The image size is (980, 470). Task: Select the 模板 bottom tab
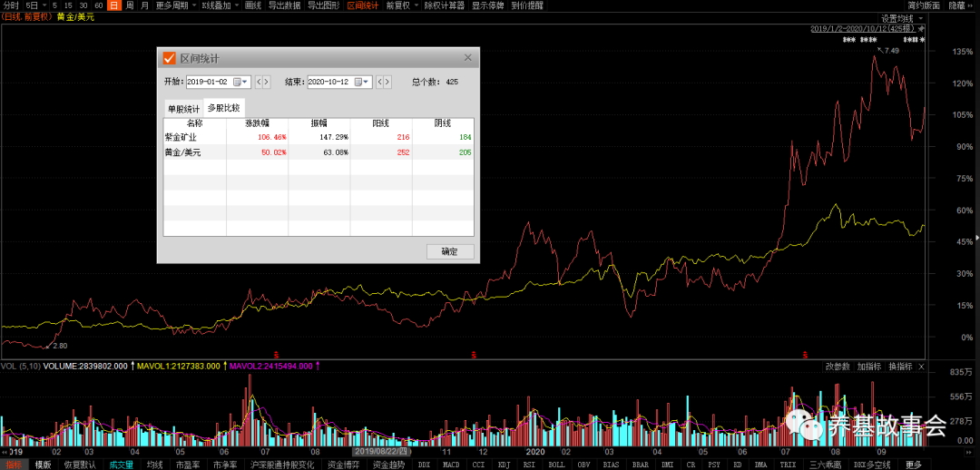(44, 465)
